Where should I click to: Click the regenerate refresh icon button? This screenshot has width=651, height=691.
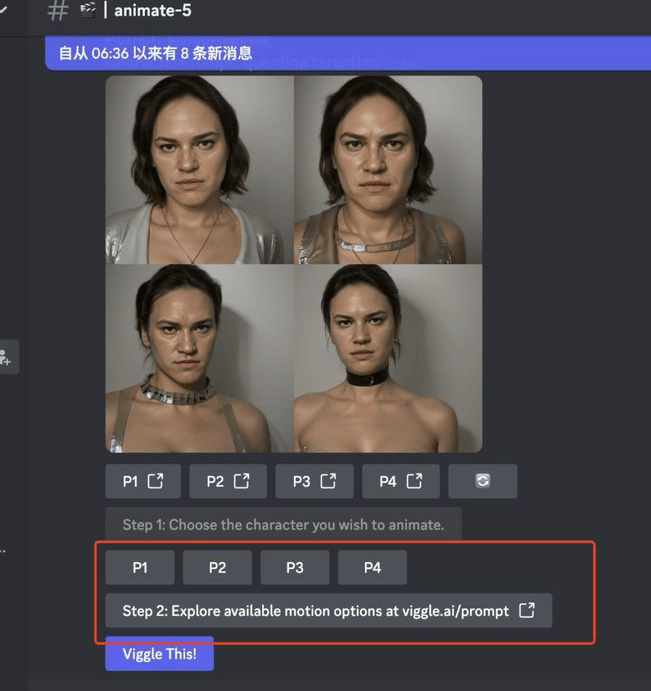pyautogui.click(x=483, y=481)
